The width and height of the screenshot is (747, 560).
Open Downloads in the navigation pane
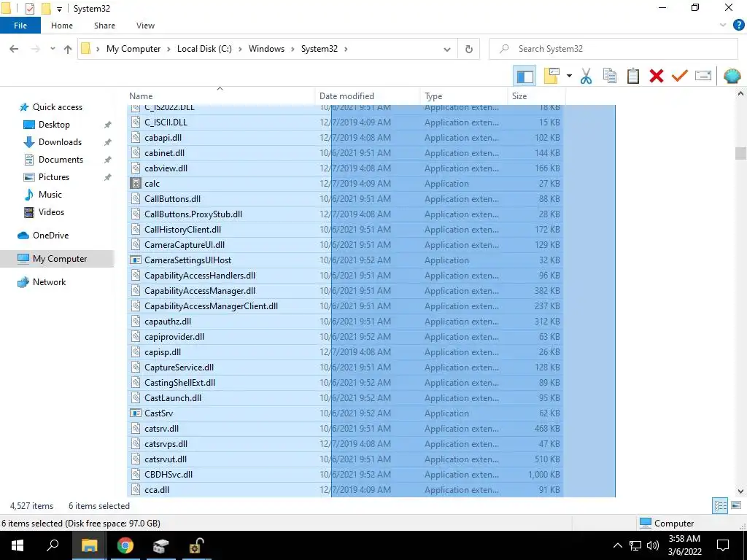coord(60,142)
